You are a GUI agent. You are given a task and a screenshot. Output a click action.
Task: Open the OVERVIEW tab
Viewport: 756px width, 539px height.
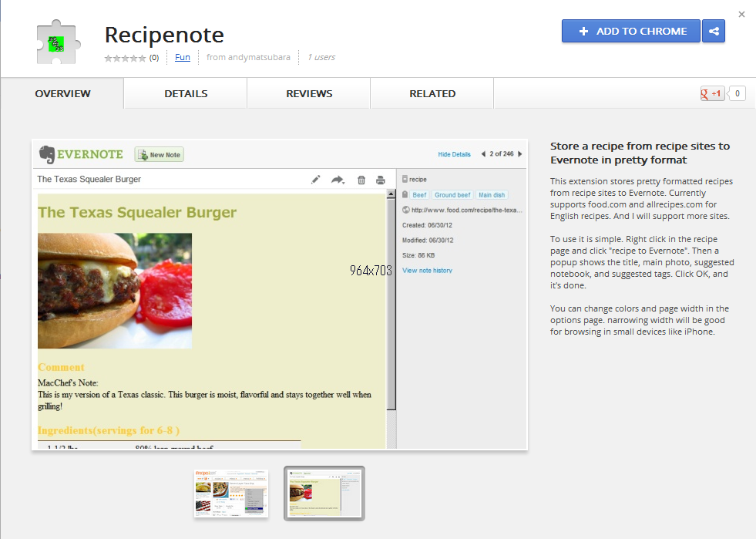click(62, 93)
